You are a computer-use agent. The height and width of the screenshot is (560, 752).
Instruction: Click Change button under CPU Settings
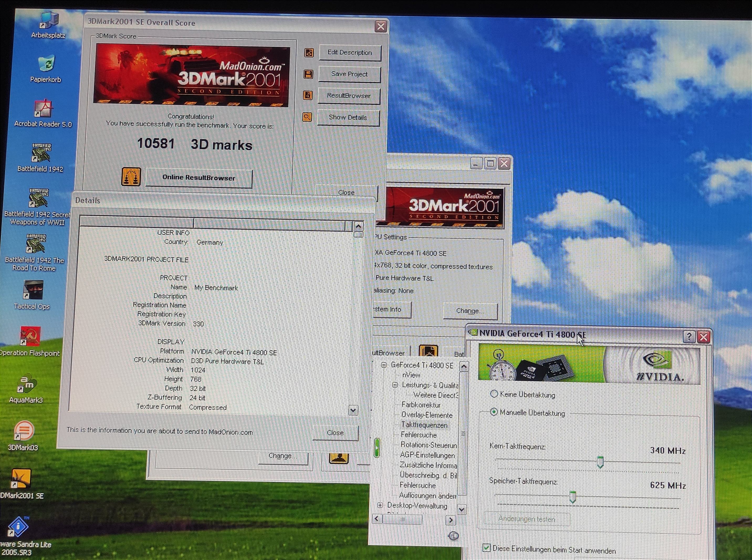[x=470, y=311]
